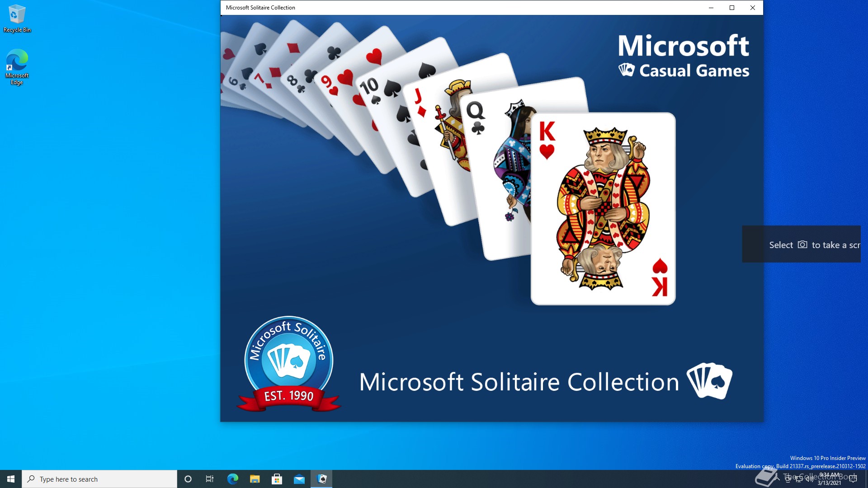This screenshot has width=868, height=488.
Task: Open the Action Center notifications icon
Action: tap(853, 479)
